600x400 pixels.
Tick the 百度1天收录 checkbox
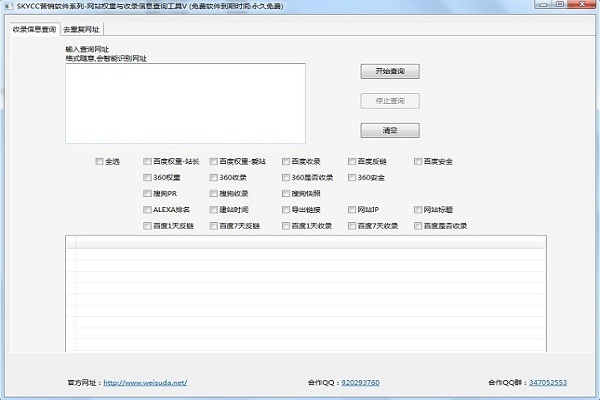(286, 226)
